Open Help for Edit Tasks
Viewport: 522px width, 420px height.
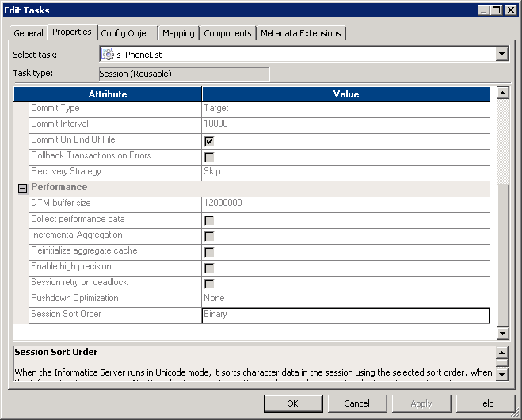pyautogui.click(x=485, y=403)
